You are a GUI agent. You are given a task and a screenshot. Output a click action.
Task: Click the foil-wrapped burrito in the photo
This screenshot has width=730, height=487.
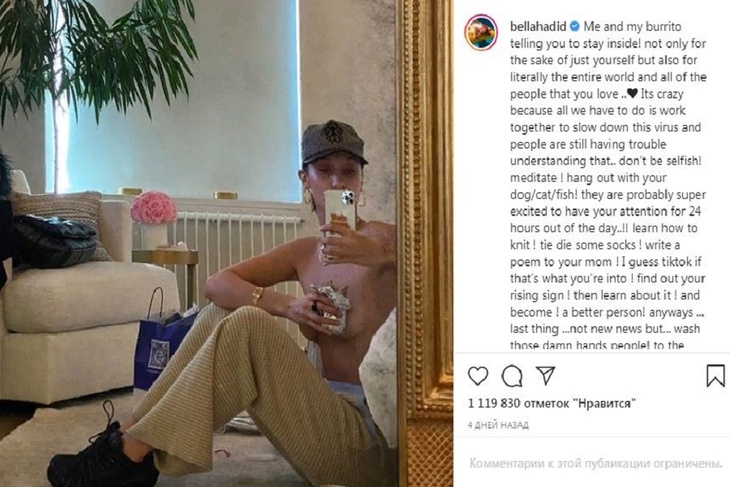(331, 308)
